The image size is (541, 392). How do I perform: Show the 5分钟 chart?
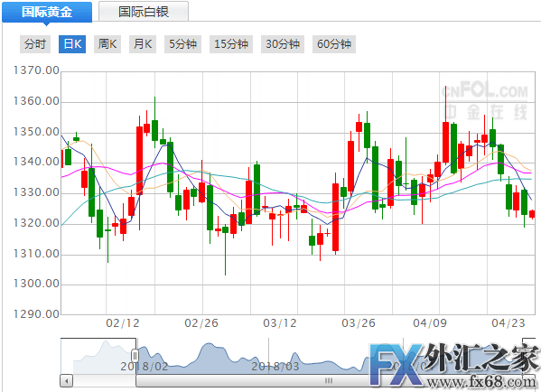pos(182,44)
